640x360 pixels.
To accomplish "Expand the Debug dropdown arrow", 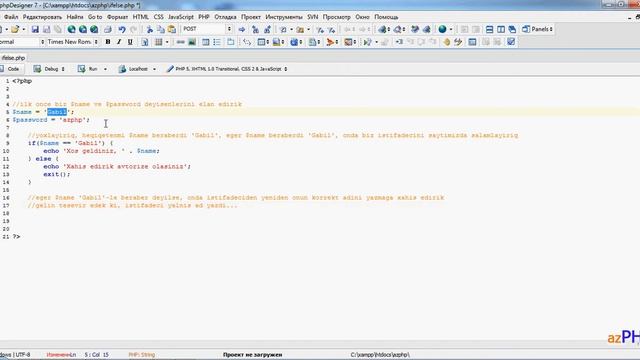I will 63,69.
